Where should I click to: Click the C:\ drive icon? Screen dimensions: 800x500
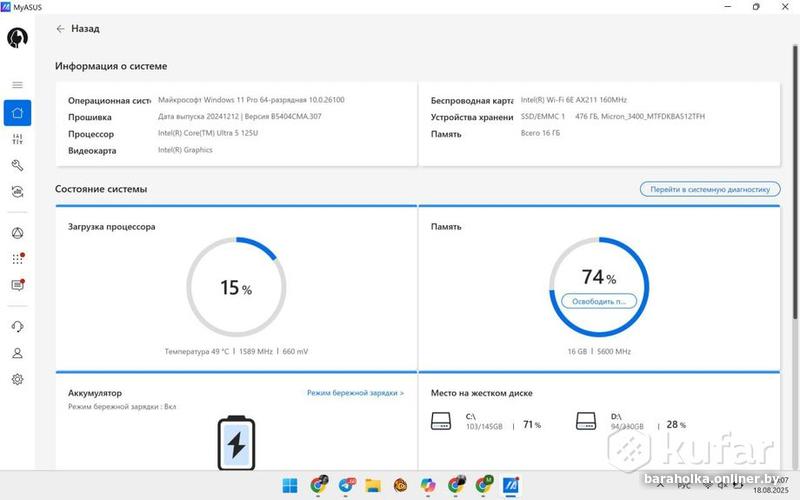[441, 421]
